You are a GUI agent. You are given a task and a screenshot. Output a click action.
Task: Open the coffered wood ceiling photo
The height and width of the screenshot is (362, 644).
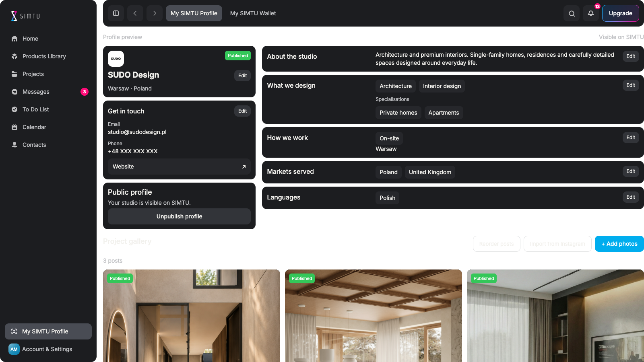pyautogui.click(x=374, y=316)
